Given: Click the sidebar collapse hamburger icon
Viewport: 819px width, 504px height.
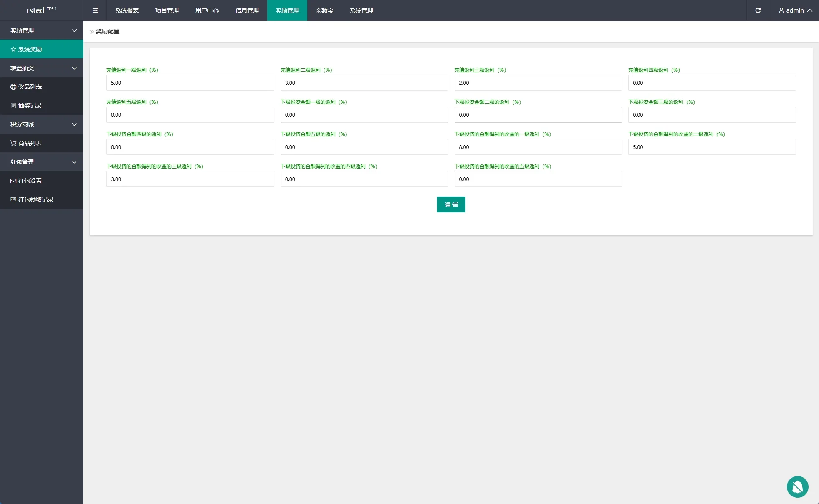Looking at the screenshot, I should click(95, 10).
